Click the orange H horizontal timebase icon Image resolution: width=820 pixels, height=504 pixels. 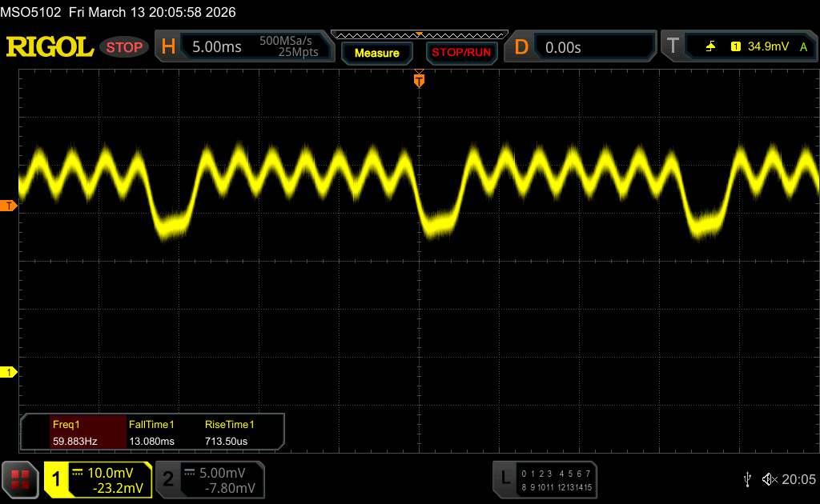click(168, 47)
